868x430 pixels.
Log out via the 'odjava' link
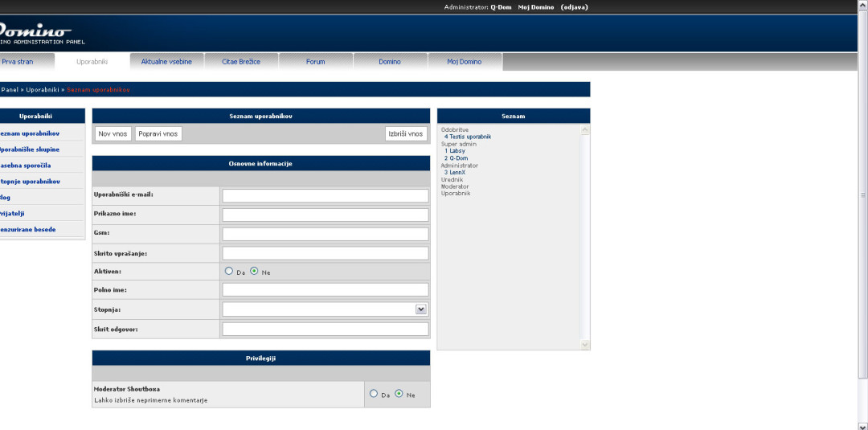click(574, 7)
